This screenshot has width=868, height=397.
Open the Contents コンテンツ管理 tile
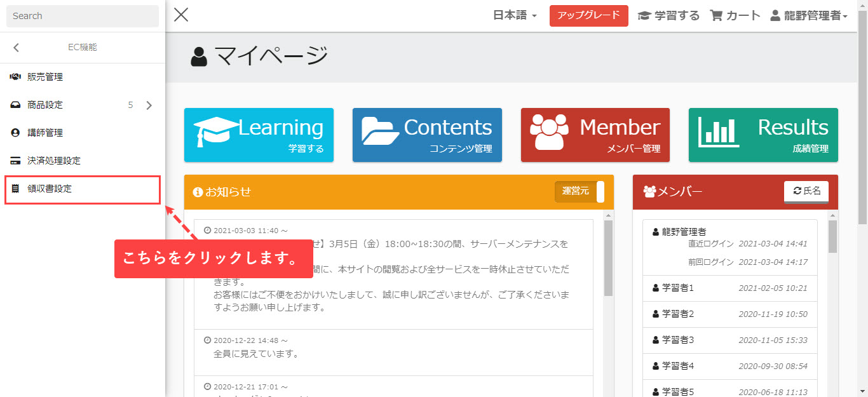tap(427, 135)
